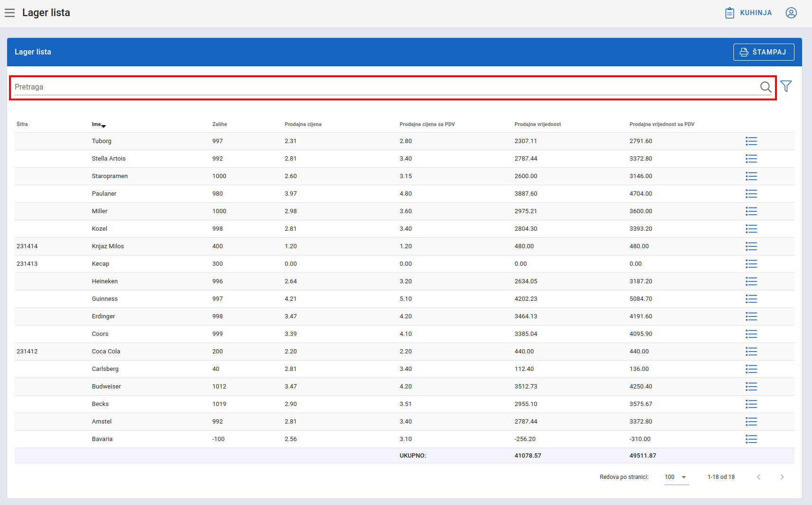Click the Budweiser name cell
The image size is (812, 505).
[107, 387]
